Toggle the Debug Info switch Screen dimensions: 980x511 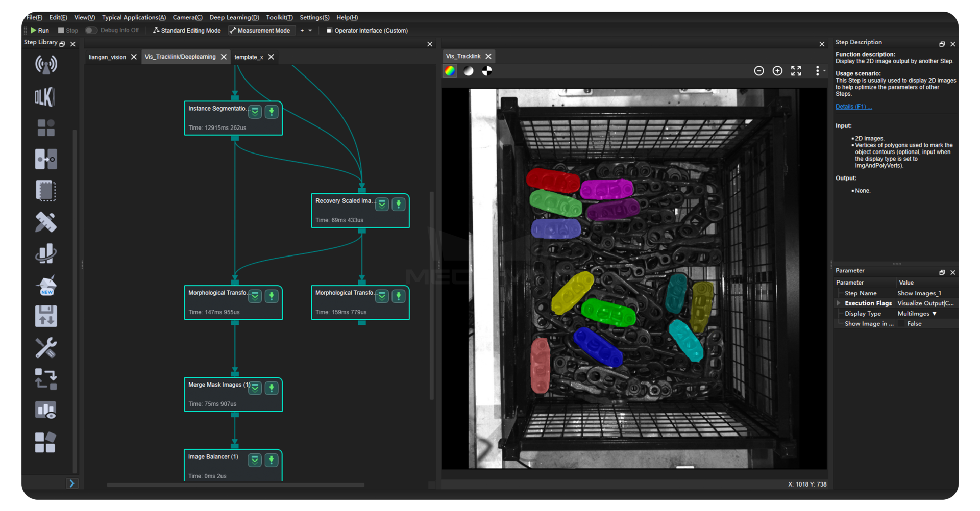pos(90,31)
